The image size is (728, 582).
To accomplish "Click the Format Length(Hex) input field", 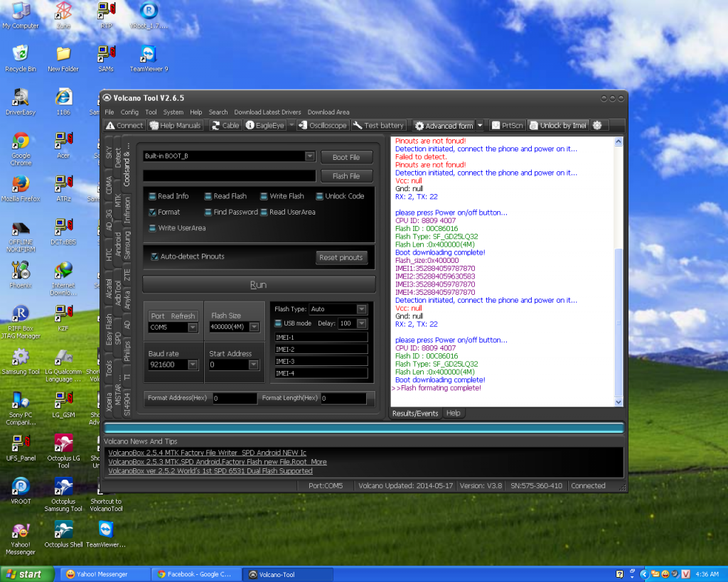I will 343,398.
